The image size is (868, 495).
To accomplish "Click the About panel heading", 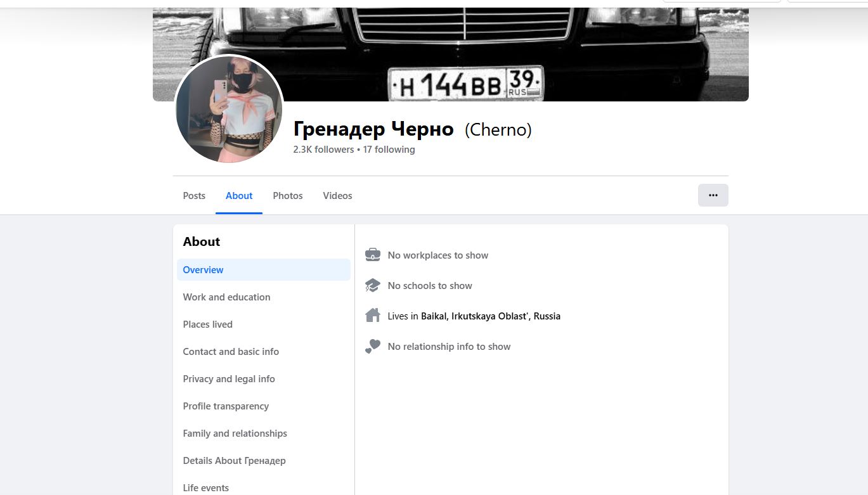I will [202, 241].
